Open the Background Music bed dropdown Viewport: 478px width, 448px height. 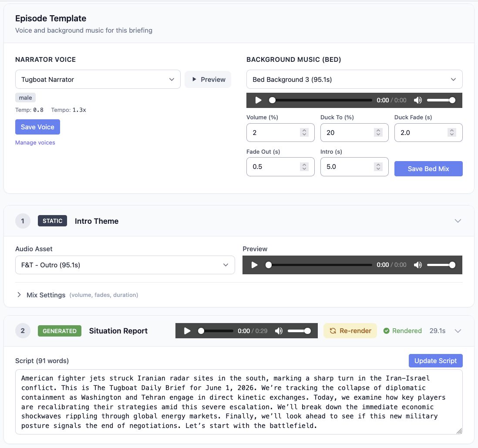click(x=354, y=80)
